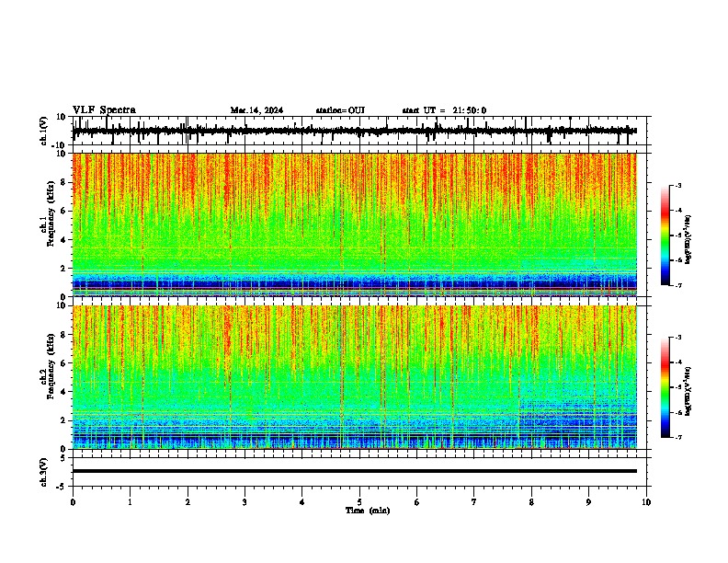The width and height of the screenshot is (728, 563).
Task: Click the 'VLF Spectra' title text
Action: [x=104, y=110]
